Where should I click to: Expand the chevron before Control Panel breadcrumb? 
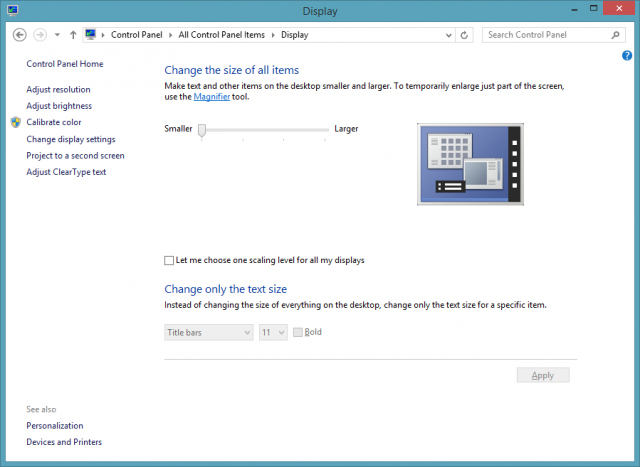[x=103, y=35]
